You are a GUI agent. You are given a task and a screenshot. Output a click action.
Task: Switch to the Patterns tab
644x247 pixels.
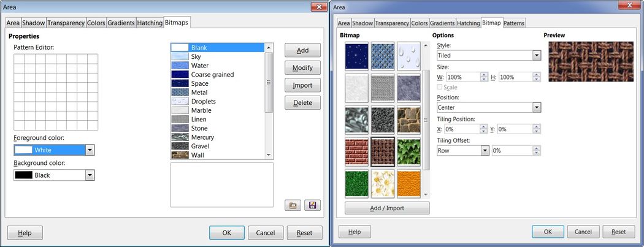514,23
